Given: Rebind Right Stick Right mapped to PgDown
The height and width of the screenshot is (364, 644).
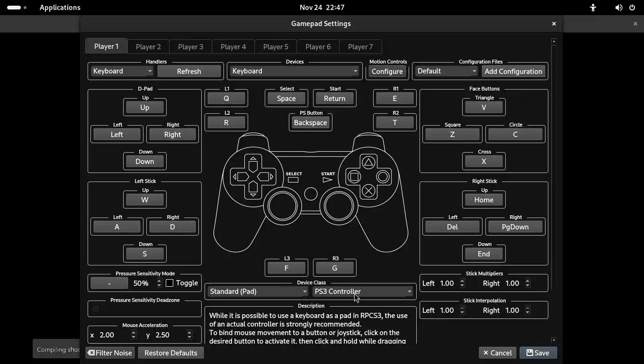Looking at the screenshot, I should pyautogui.click(x=515, y=227).
